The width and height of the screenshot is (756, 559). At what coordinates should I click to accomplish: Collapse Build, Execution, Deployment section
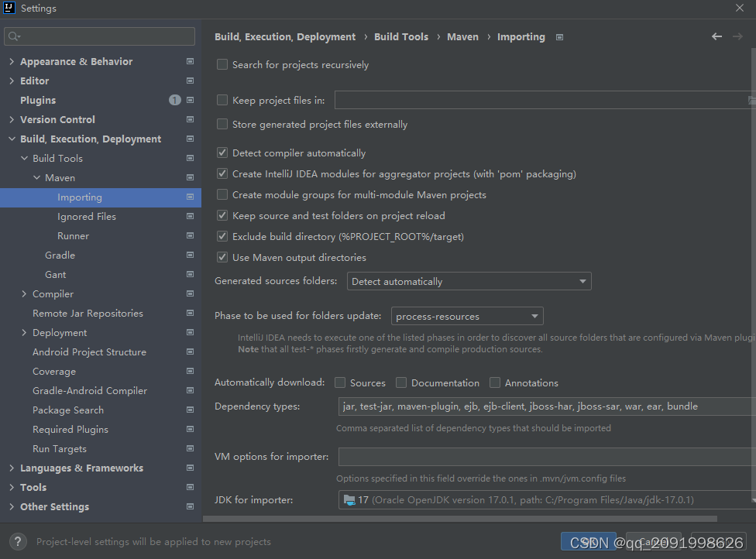tap(12, 139)
